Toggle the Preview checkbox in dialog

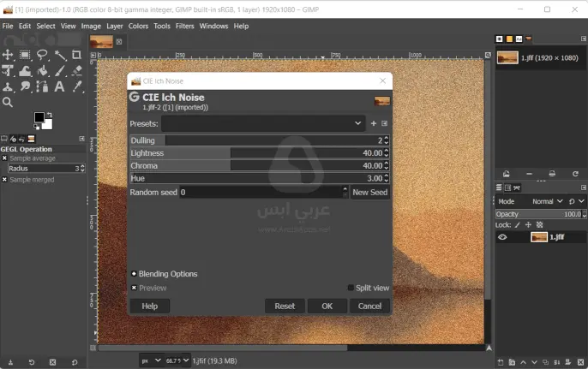click(135, 289)
